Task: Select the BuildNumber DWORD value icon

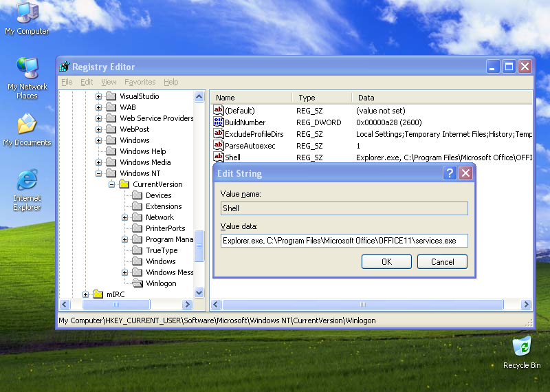Action: pyautogui.click(x=218, y=122)
